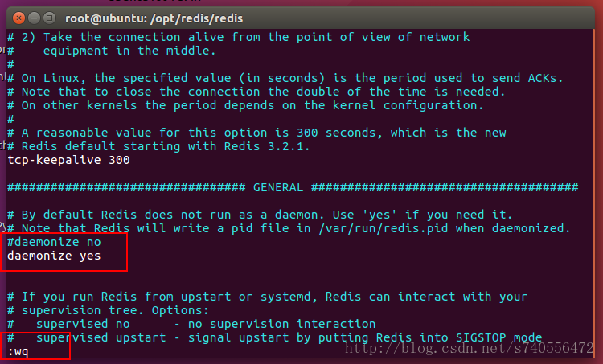Click the '/var/run/redis.pid' path text

384,228
